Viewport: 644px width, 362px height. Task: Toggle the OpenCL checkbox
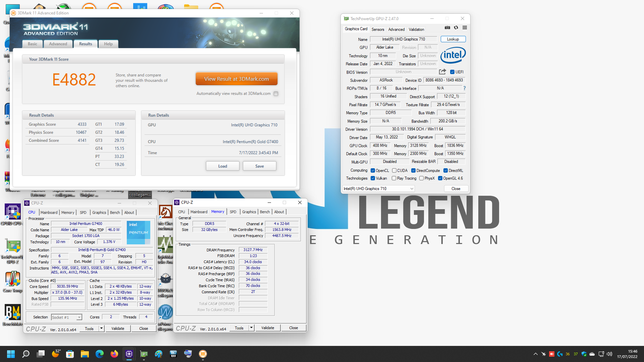(x=373, y=171)
